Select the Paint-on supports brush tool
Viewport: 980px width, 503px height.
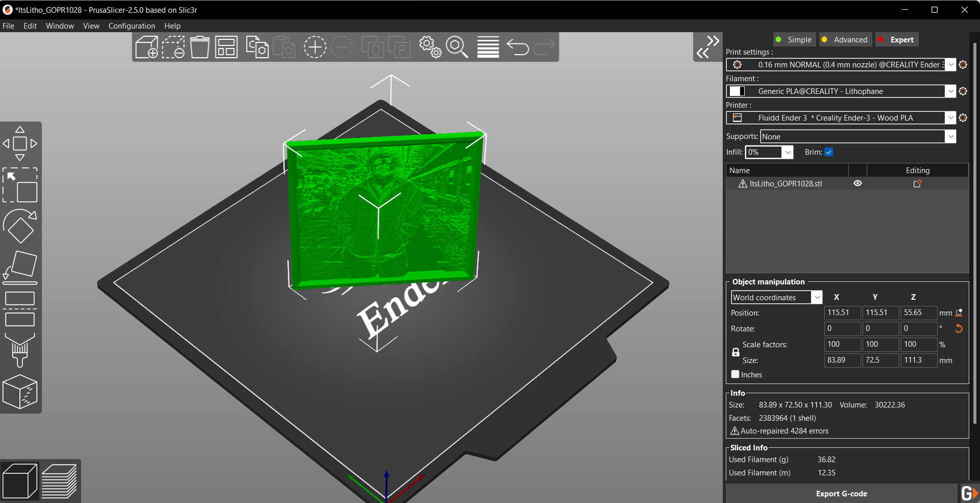pos(20,350)
